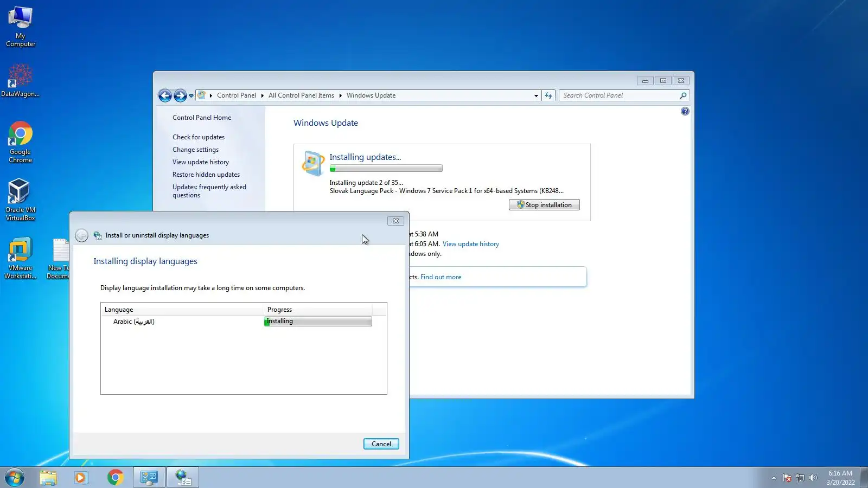Open Windows Explorer from the taskbar
This screenshot has height=488, width=868.
pos(48,478)
